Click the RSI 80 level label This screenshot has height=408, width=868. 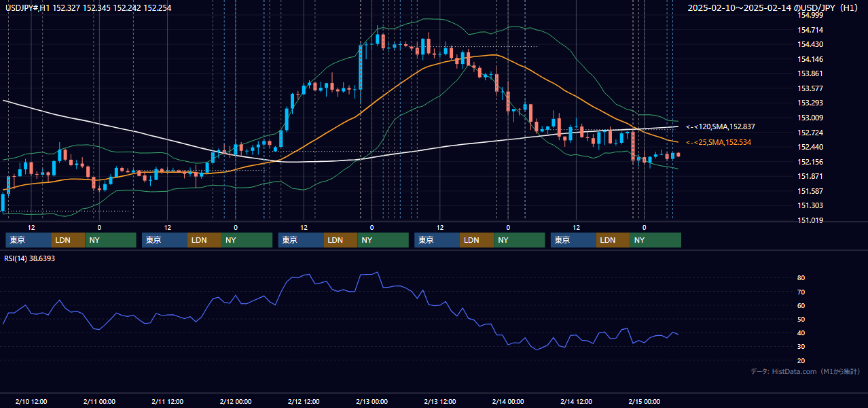pyautogui.click(x=801, y=278)
